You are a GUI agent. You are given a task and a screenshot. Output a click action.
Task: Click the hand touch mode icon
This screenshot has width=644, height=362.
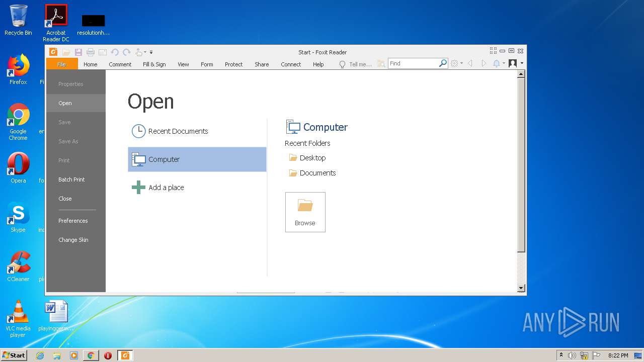(x=139, y=52)
